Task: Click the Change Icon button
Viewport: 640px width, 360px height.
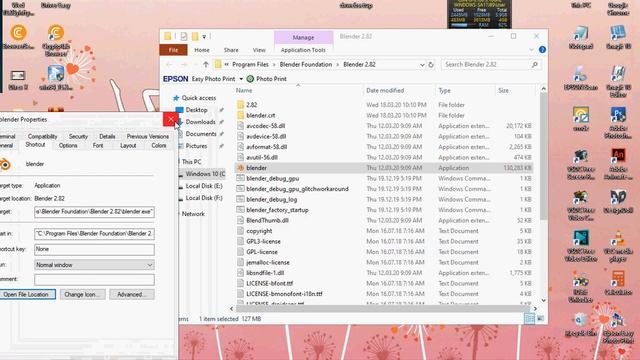Action: [x=82, y=294]
